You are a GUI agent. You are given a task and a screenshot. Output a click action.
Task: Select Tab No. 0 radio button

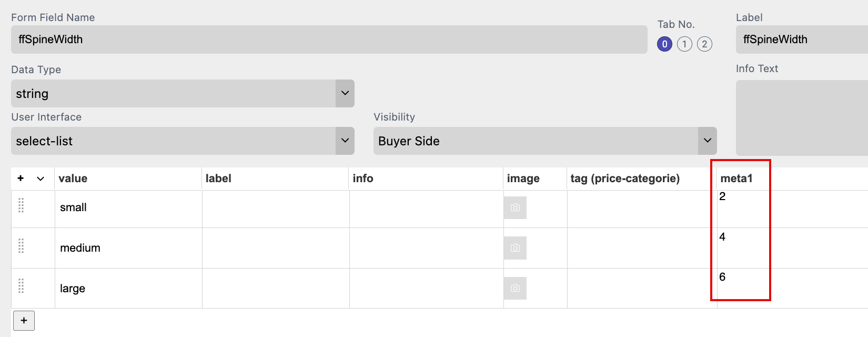(x=664, y=44)
